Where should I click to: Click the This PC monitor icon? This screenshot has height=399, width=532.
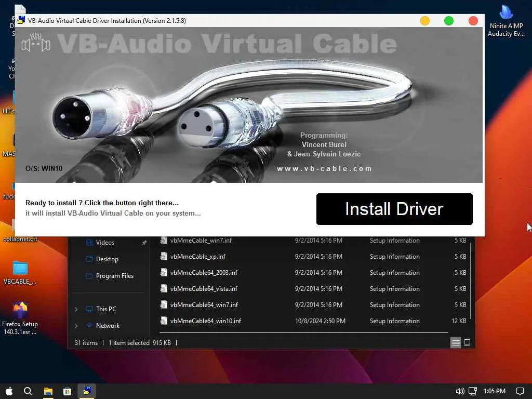pyautogui.click(x=89, y=309)
